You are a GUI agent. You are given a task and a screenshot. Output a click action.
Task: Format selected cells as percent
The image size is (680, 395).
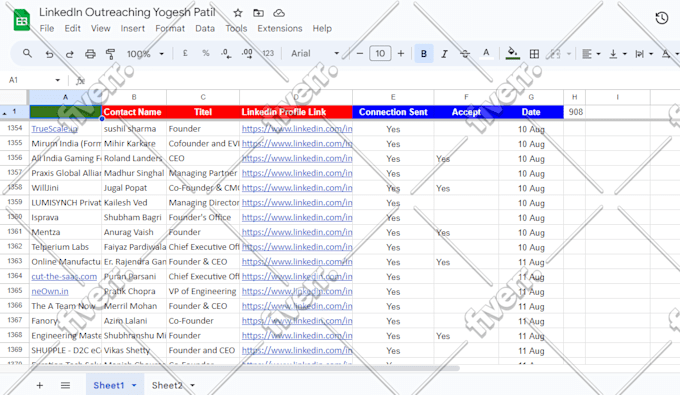click(206, 53)
